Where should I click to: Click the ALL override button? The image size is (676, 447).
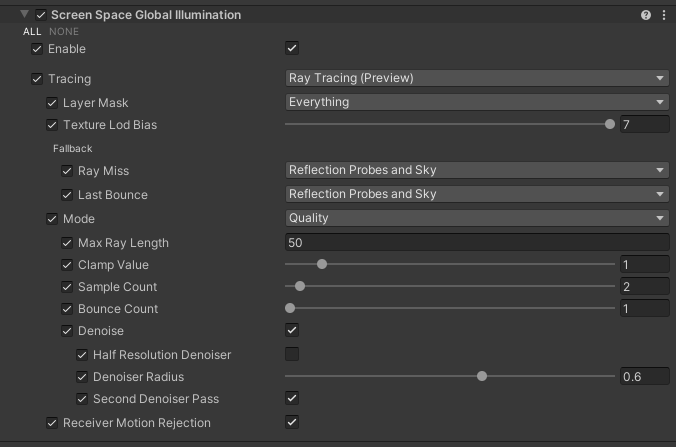click(x=32, y=32)
